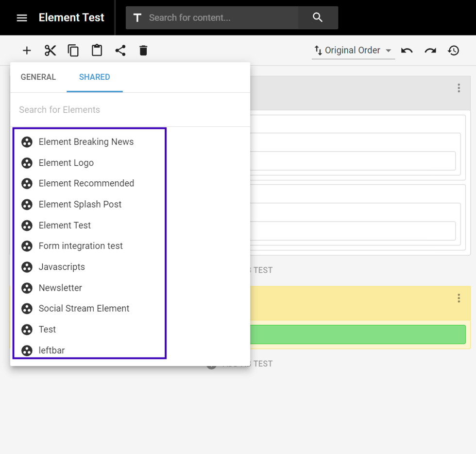
Task: Pick Social Stream Element from list
Action: pos(84,309)
